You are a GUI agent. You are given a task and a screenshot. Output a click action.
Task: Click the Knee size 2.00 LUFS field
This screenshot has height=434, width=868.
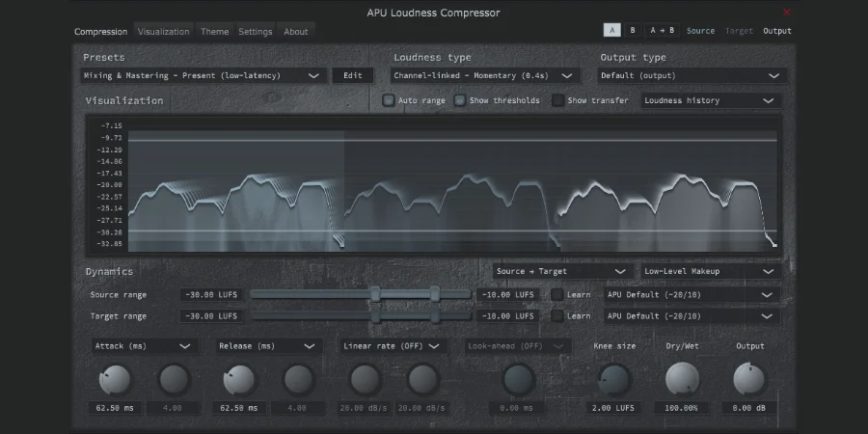click(x=614, y=408)
